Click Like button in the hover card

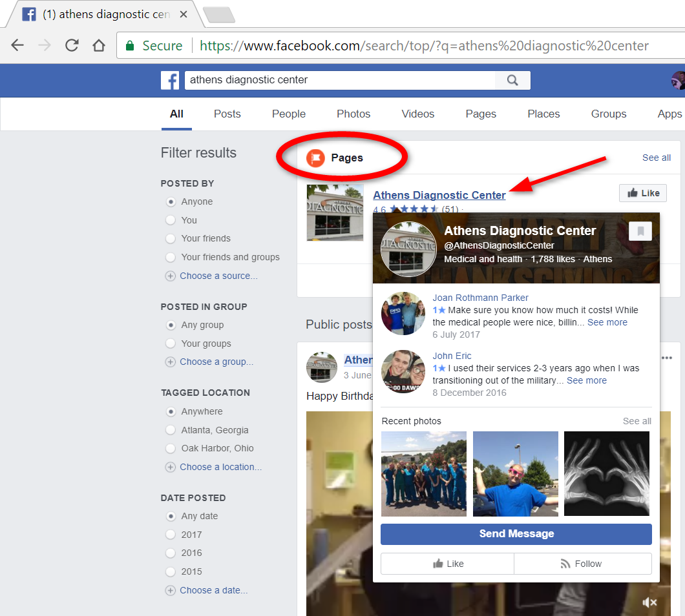pos(447,564)
